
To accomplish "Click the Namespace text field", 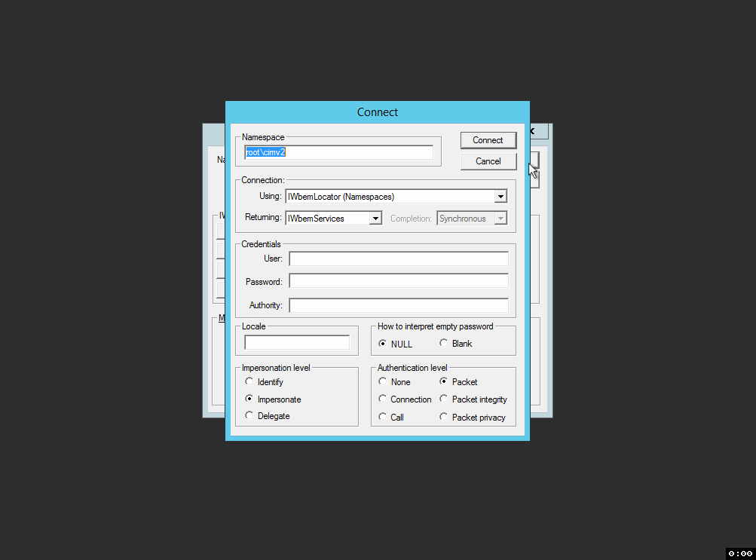I will (x=338, y=152).
